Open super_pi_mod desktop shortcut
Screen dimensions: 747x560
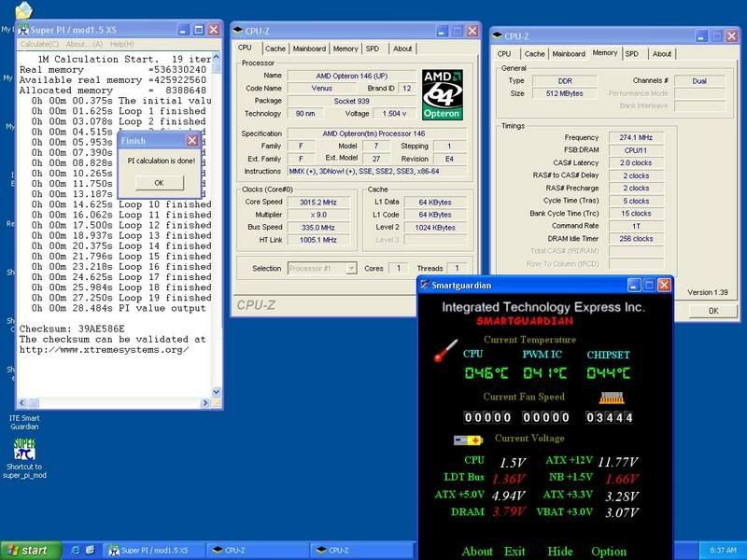tap(24, 458)
